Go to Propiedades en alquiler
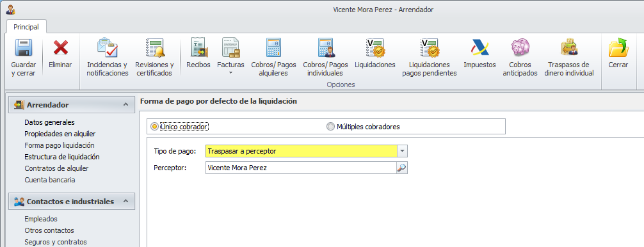The height and width of the screenshot is (247, 644). tap(60, 134)
